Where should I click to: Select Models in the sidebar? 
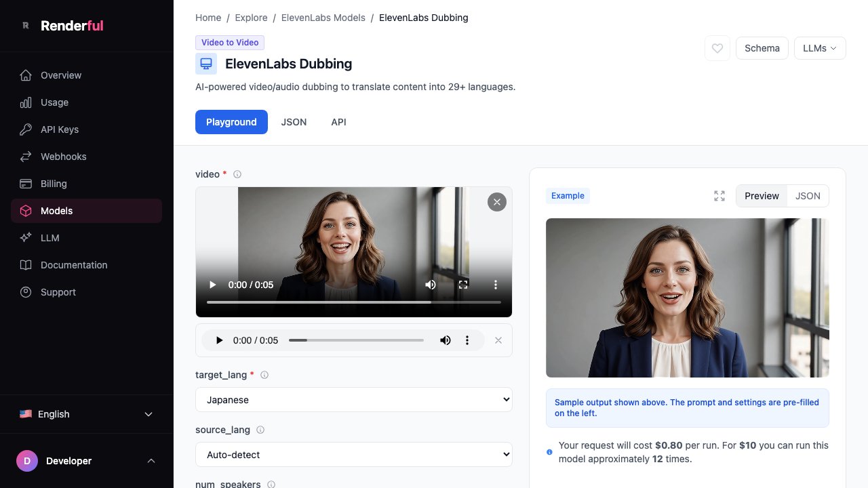56,211
